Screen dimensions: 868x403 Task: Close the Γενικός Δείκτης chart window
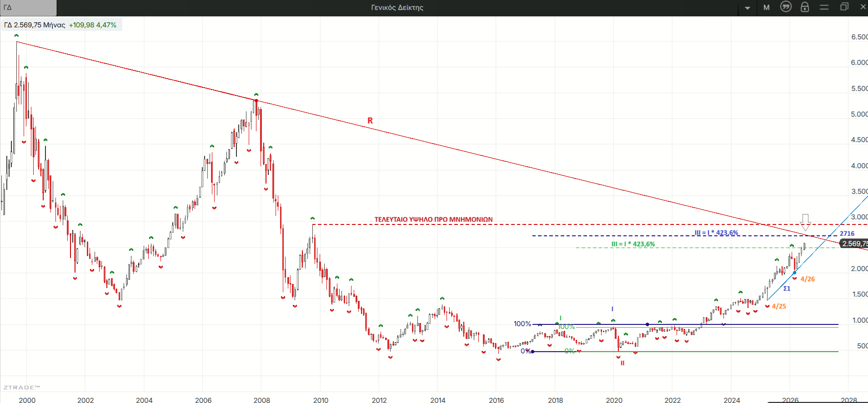[863, 7]
